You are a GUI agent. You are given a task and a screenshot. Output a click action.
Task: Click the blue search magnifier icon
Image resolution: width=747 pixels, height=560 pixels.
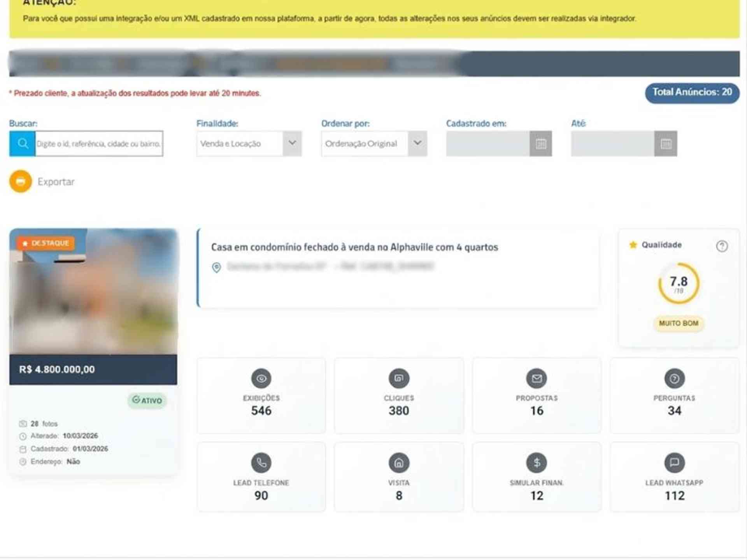pos(22,143)
